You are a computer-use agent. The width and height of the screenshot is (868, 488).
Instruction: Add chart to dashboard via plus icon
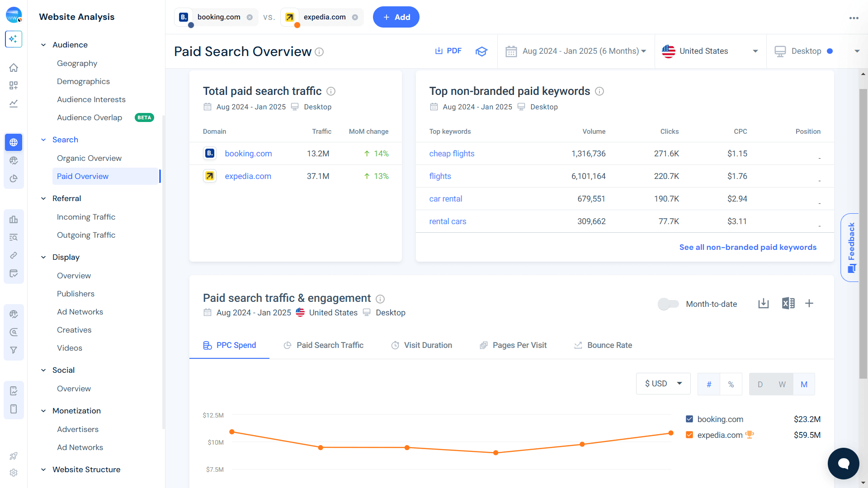pos(809,304)
